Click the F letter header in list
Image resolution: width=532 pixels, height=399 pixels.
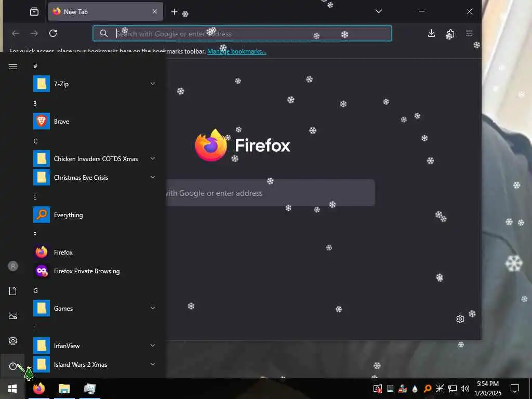(35, 234)
